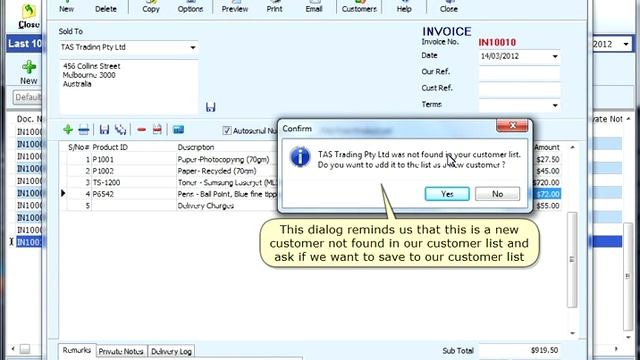Click the Amount column header
Screen dimensions: 640x360
547,147
